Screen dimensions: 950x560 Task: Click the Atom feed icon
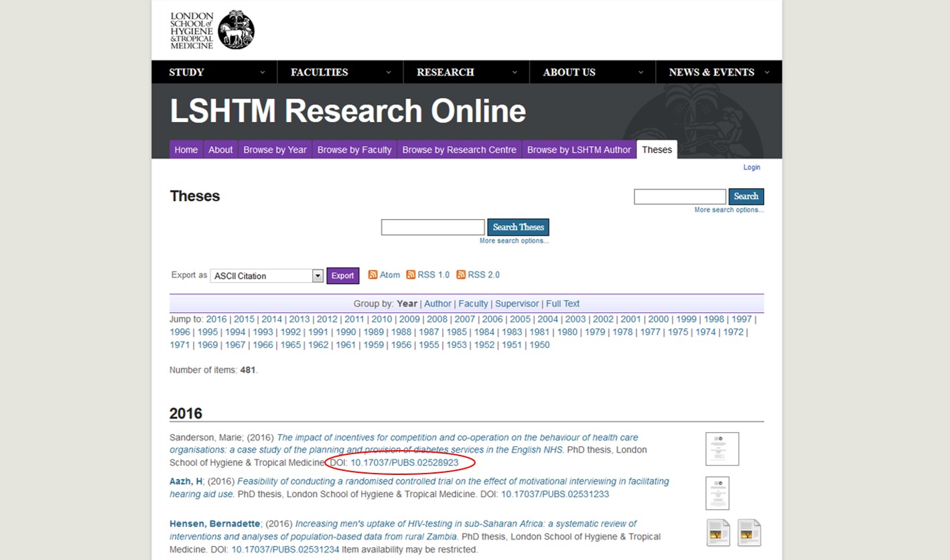coord(373,275)
